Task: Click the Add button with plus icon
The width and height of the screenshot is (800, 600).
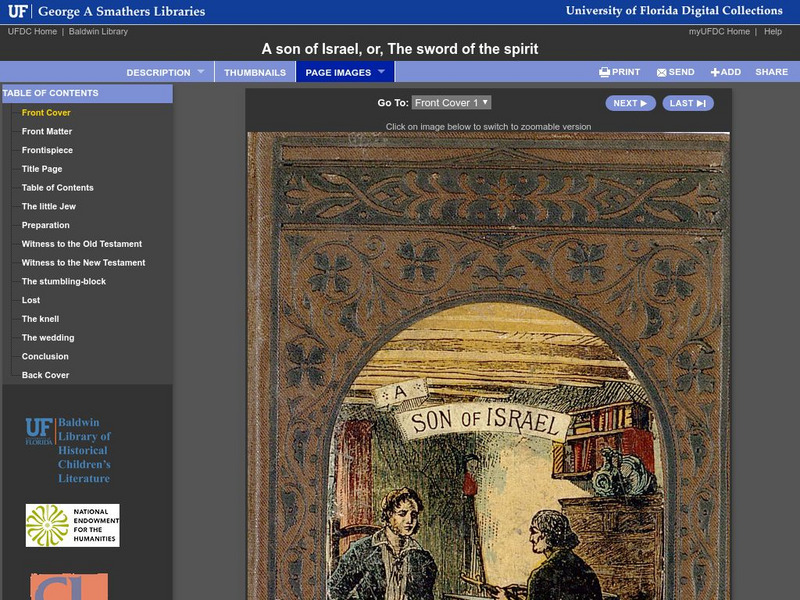Action: coord(726,72)
